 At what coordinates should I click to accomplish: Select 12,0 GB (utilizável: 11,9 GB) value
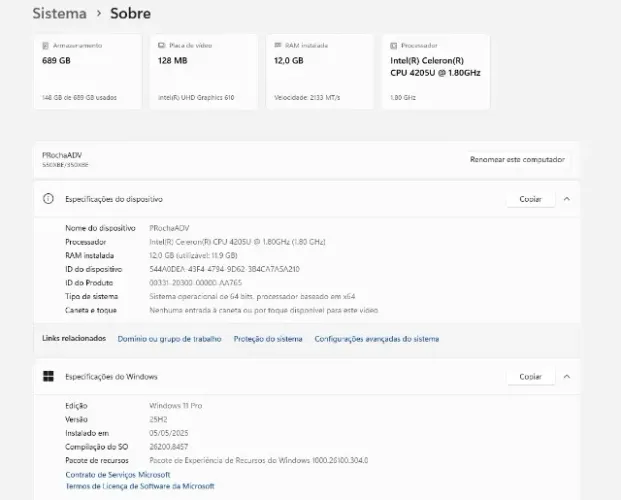tap(193, 256)
